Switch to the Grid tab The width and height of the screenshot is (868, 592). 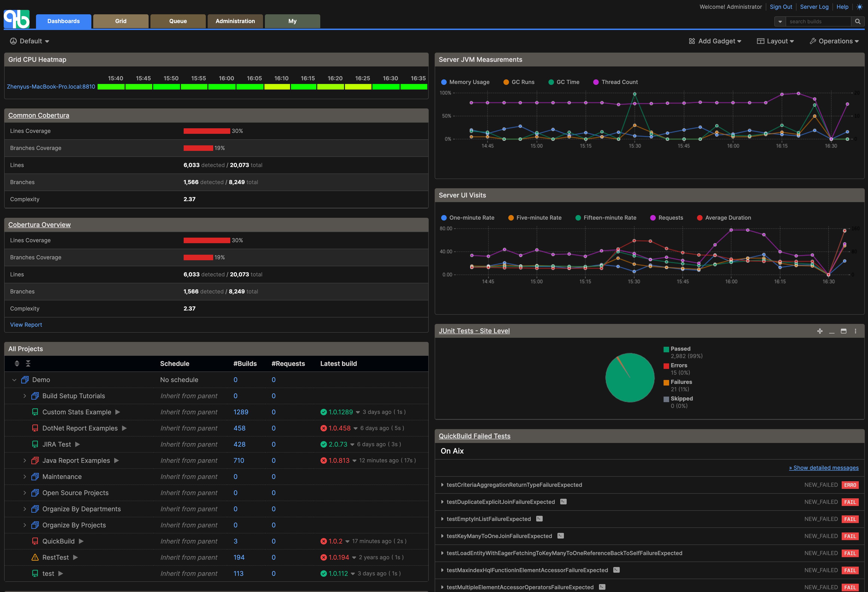point(121,21)
